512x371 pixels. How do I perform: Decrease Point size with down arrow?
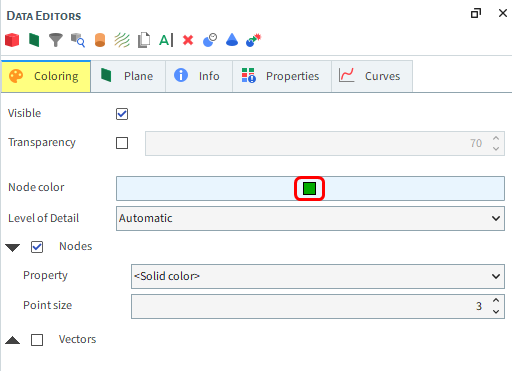[x=496, y=312]
